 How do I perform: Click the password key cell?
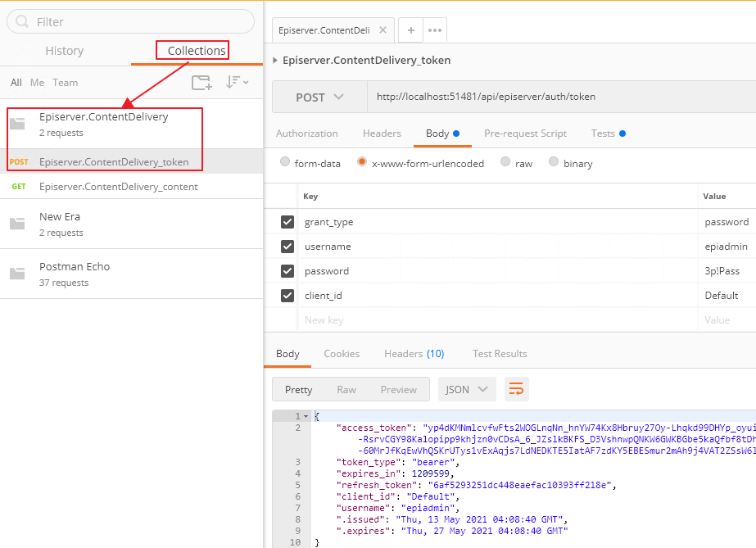click(x=497, y=271)
